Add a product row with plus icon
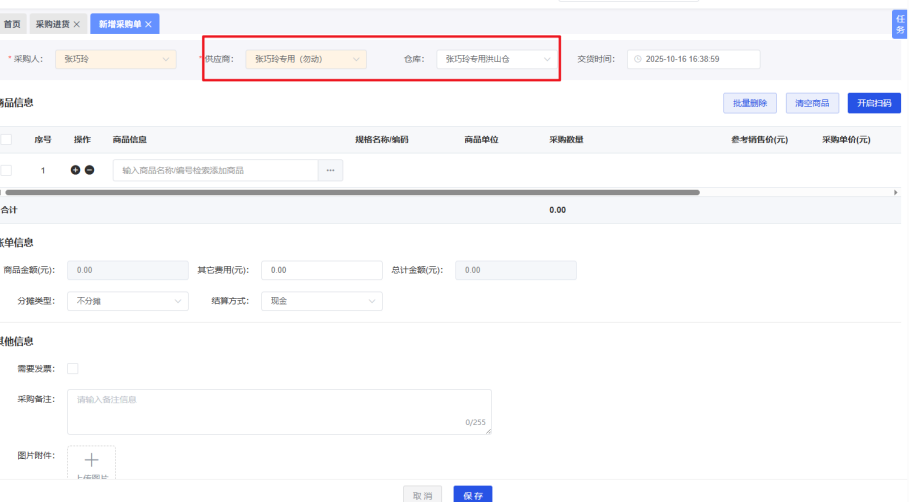Image resolution: width=909 pixels, height=502 pixels. tap(75, 170)
